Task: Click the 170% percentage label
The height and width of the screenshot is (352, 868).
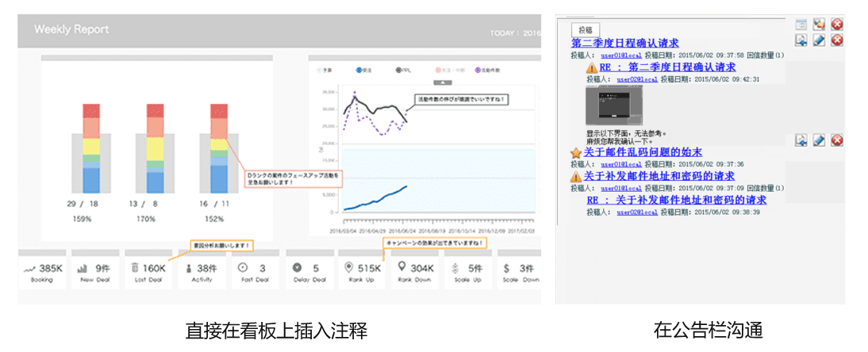Action: click(146, 219)
